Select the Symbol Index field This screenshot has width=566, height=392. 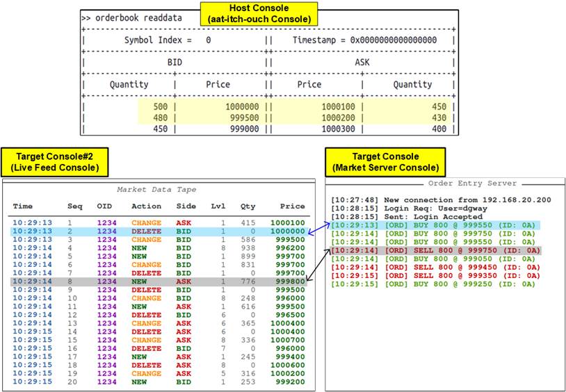point(167,40)
